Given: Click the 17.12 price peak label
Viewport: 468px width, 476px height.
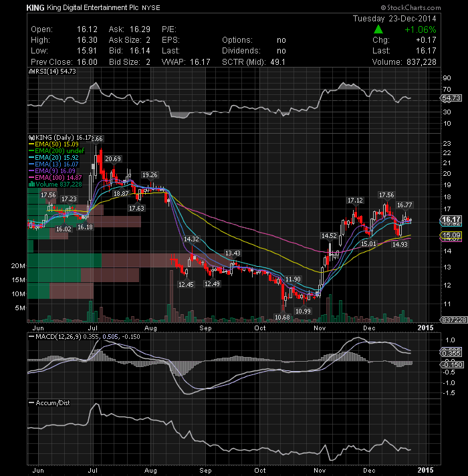Looking at the screenshot, I should tap(355, 201).
